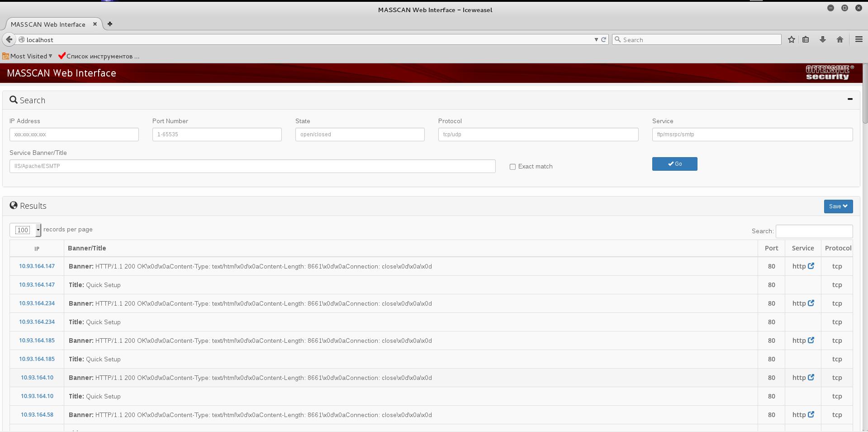Click the browser back arrow button

[x=9, y=40]
